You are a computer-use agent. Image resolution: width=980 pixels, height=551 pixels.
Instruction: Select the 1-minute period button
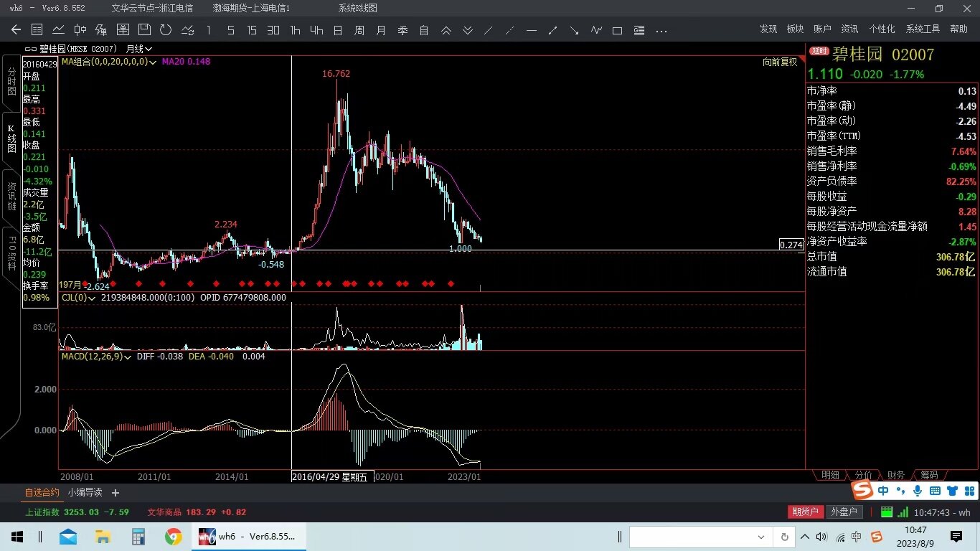[x=209, y=30]
